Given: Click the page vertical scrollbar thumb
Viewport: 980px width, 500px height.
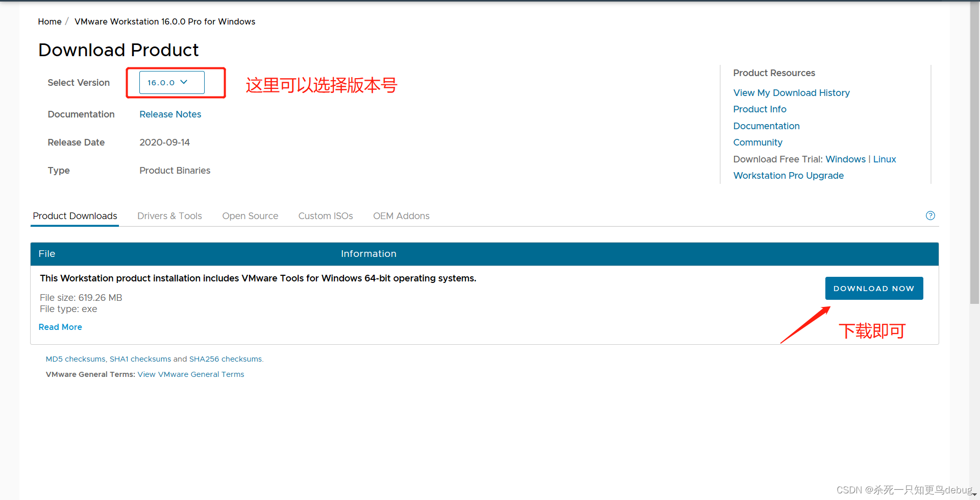Looking at the screenshot, I should pyautogui.click(x=974, y=153).
